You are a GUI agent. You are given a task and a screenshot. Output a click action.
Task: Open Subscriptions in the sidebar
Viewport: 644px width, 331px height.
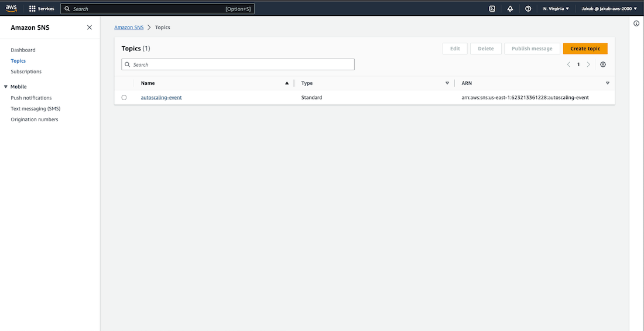click(26, 71)
